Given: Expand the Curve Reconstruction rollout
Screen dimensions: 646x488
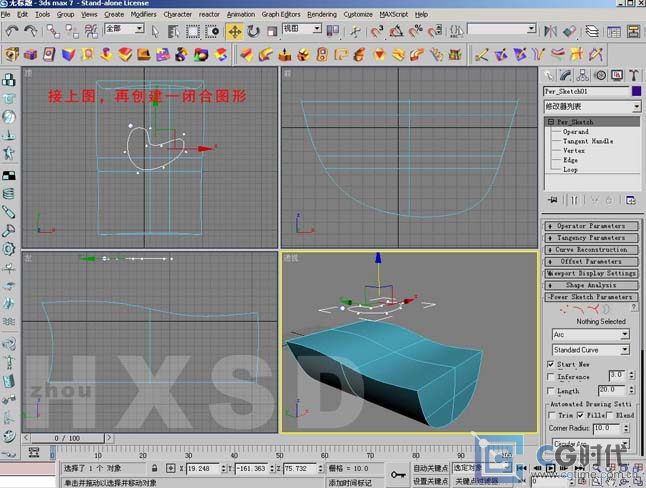Looking at the screenshot, I should click(x=592, y=250).
